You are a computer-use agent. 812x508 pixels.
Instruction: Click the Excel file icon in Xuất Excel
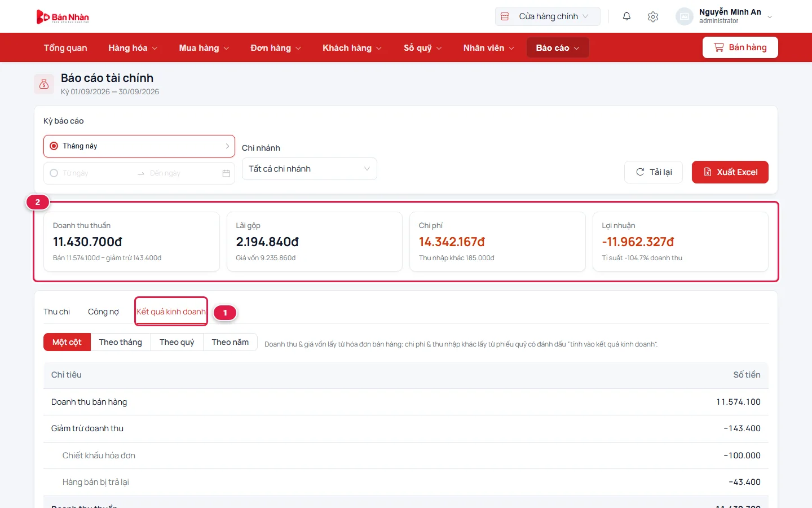point(708,172)
